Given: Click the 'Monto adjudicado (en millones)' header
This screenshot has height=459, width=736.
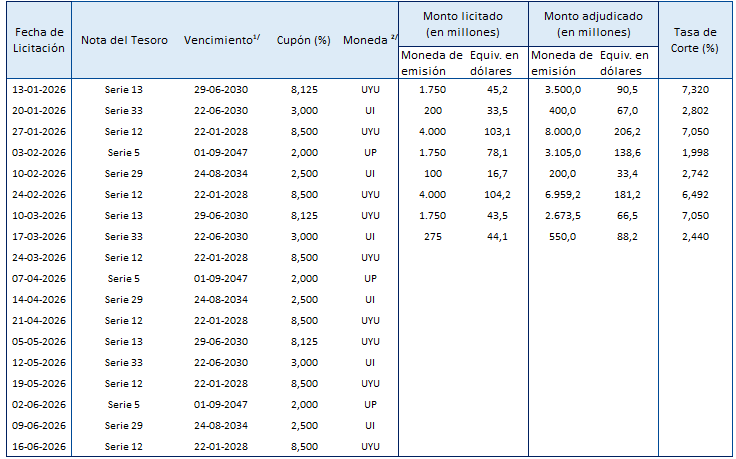Looking at the screenshot, I should click(593, 24).
